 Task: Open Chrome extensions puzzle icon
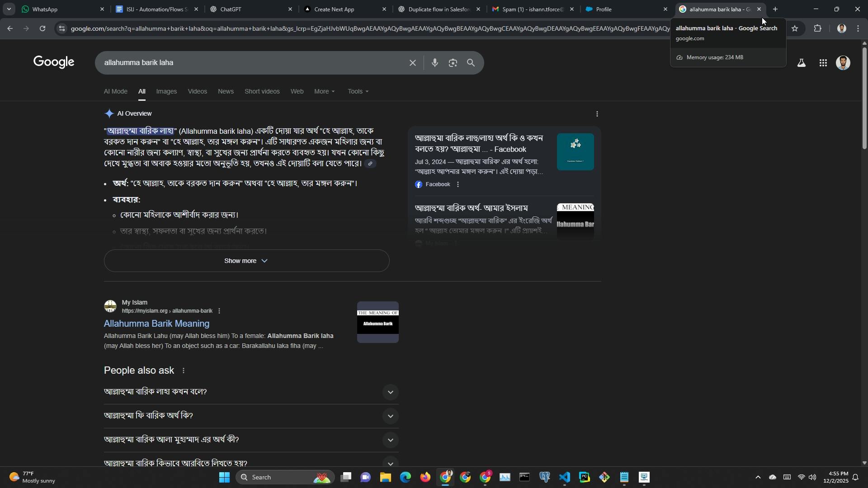coord(817,28)
